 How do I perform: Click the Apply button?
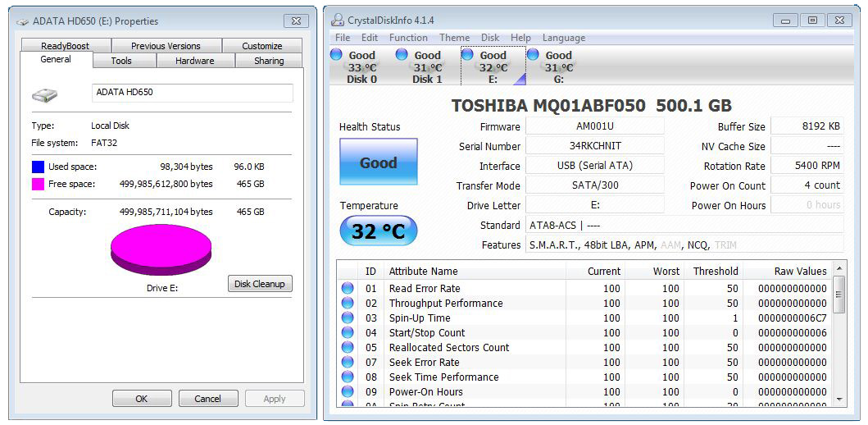[275, 399]
